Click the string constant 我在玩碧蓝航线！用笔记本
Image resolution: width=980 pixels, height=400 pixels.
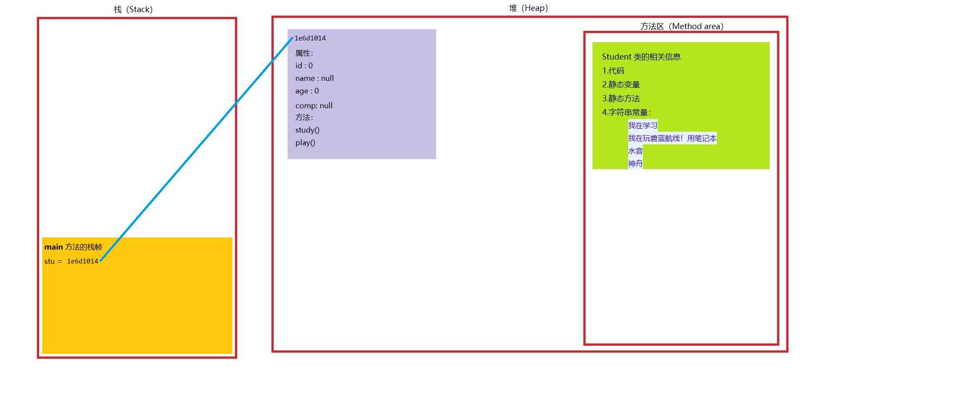(672, 138)
